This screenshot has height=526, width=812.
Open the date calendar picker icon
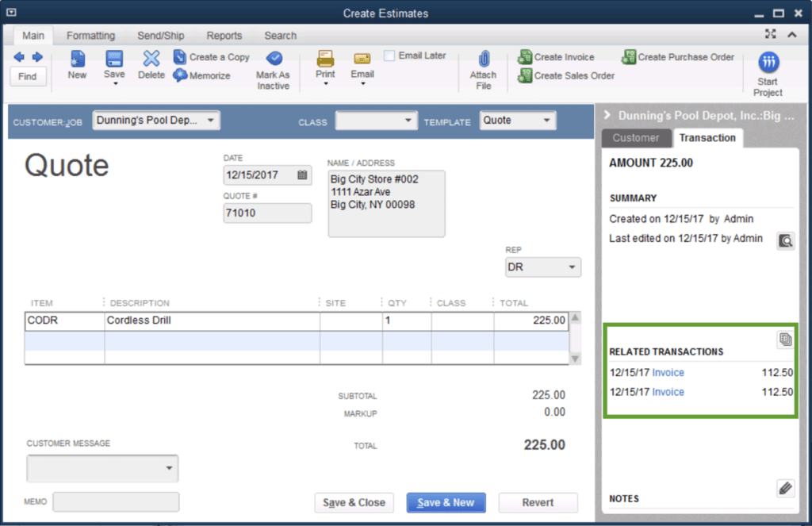tap(302, 175)
